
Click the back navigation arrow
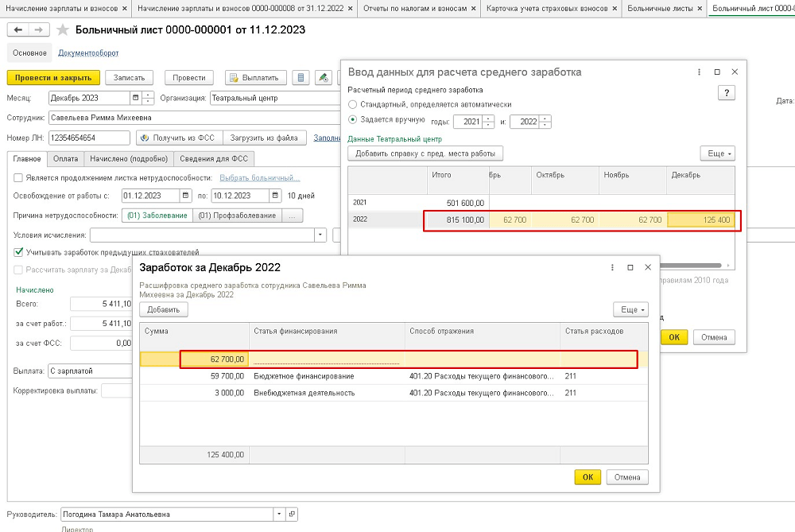click(x=17, y=29)
